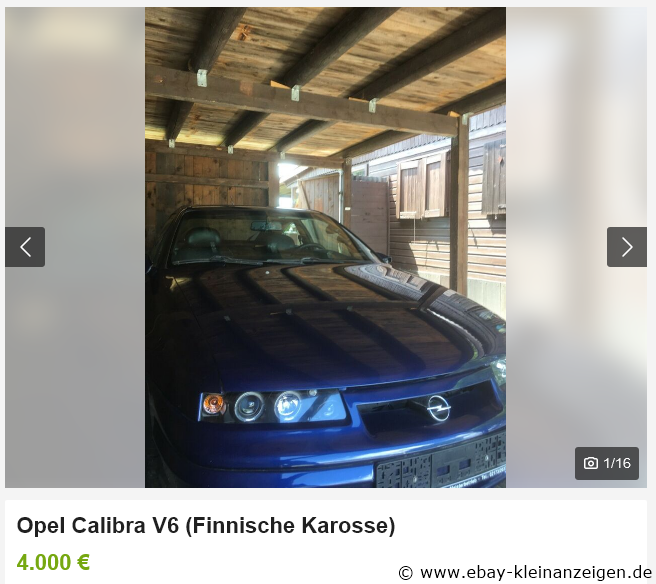
Task: Advance to the next gallery photo
Action: tap(627, 247)
